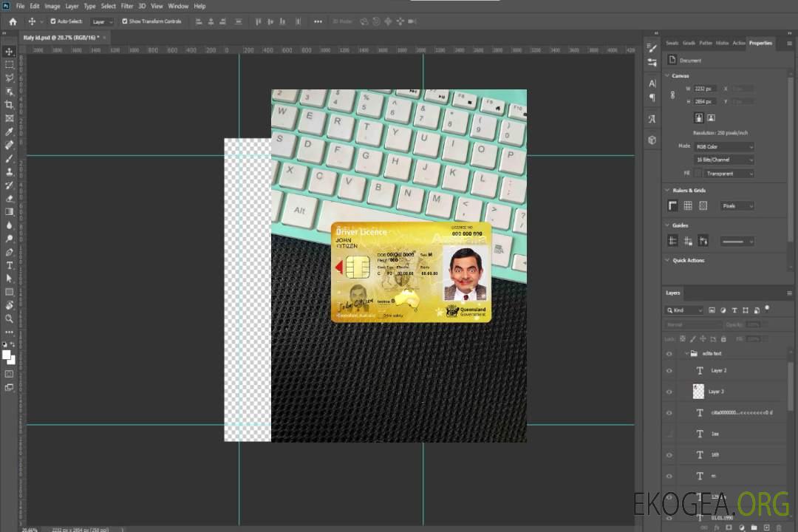Set canvas to landscape orientation
Screen dimensions: 798x532
click(x=711, y=117)
